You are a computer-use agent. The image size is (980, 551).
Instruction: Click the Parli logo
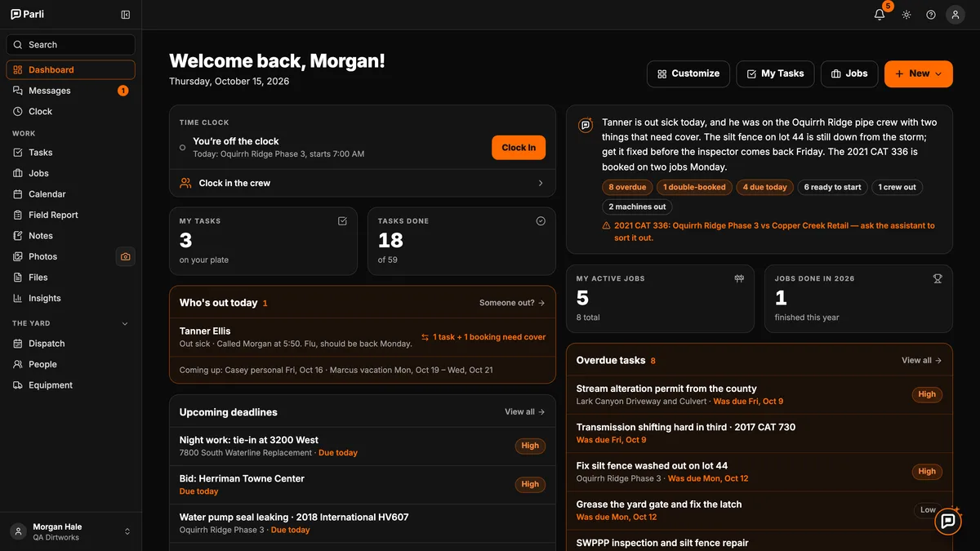coord(28,15)
